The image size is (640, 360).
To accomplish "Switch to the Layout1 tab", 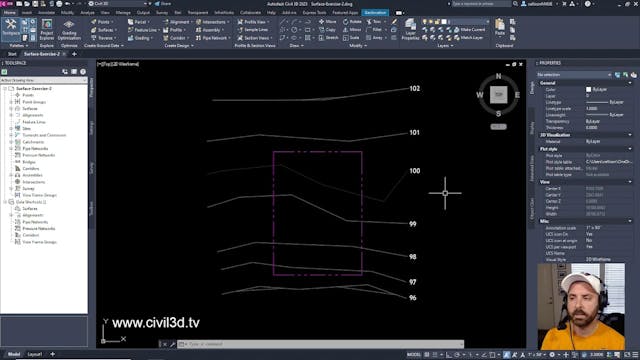I will tap(35, 354).
